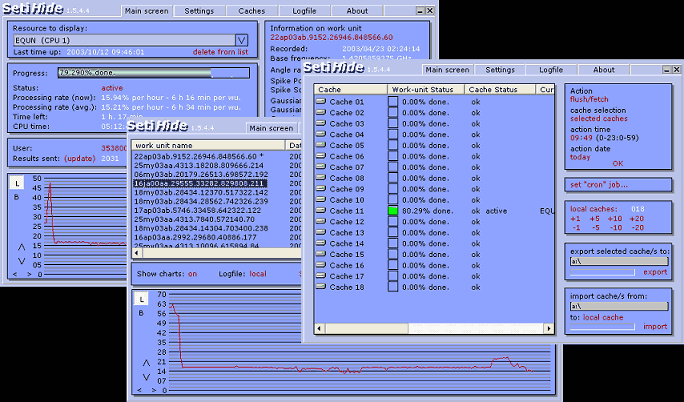Select L chart button in Logfile window
This screenshot has height=402, width=684.
pos(141,299)
